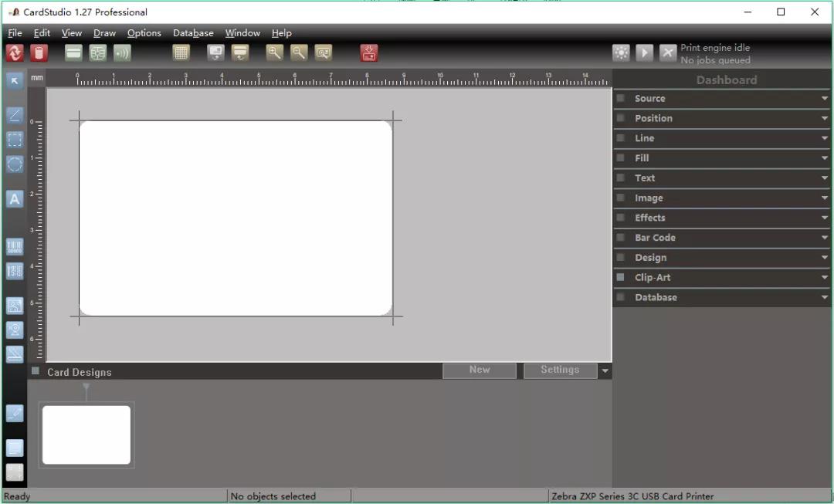Viewport: 834px width, 504px height.
Task: Select the blank card design thumbnail
Action: click(86, 435)
